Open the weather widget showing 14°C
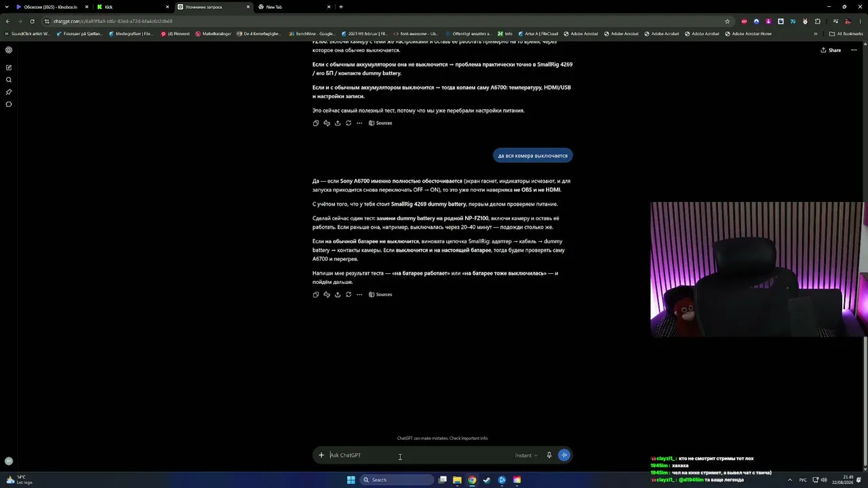 coord(18,480)
